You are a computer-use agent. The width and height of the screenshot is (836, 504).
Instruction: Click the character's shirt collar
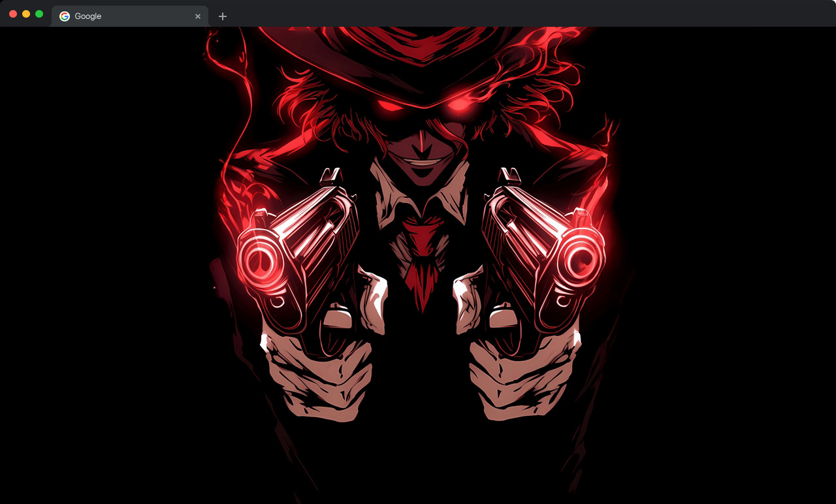pos(392,196)
